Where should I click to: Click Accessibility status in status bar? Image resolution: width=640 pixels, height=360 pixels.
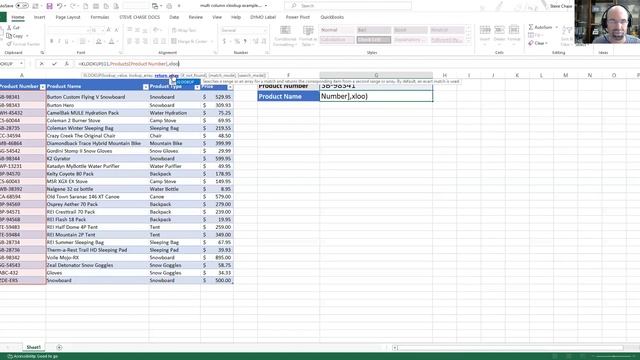tap(33, 356)
